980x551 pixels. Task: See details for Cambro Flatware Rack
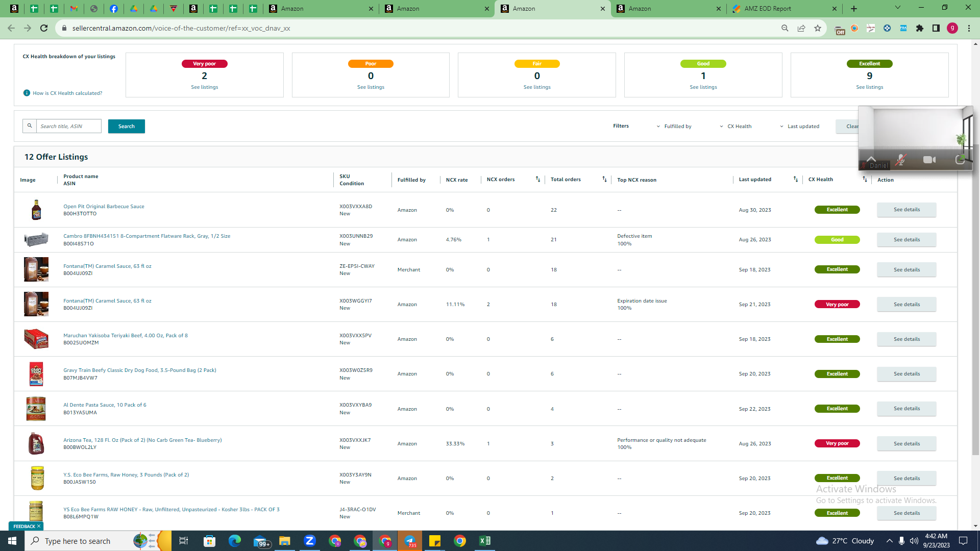[x=906, y=240]
